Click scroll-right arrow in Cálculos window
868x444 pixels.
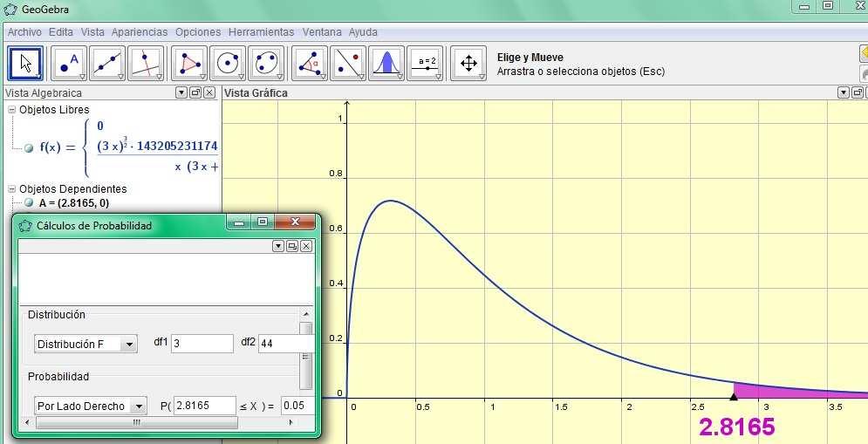291,422
